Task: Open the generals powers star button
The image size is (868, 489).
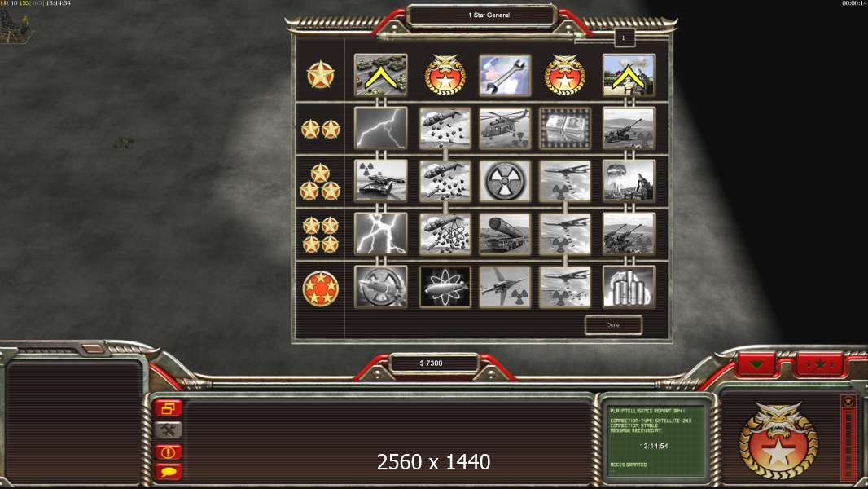Action: (818, 364)
